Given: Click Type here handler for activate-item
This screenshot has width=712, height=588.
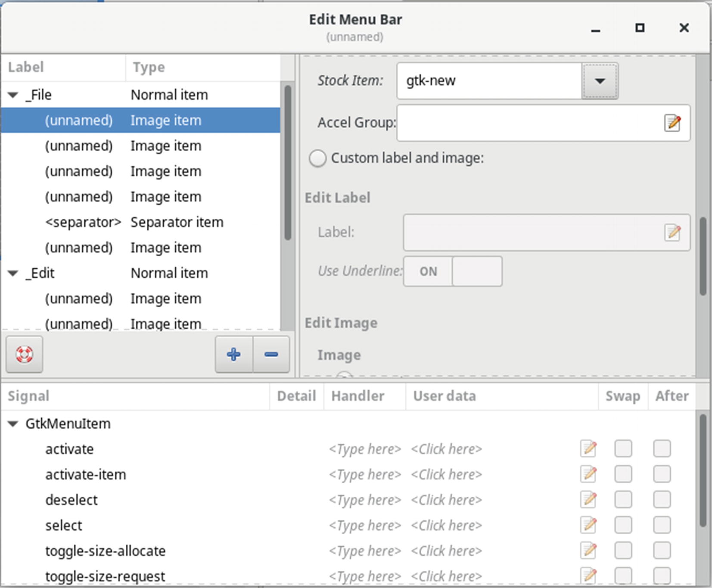Looking at the screenshot, I should point(365,474).
